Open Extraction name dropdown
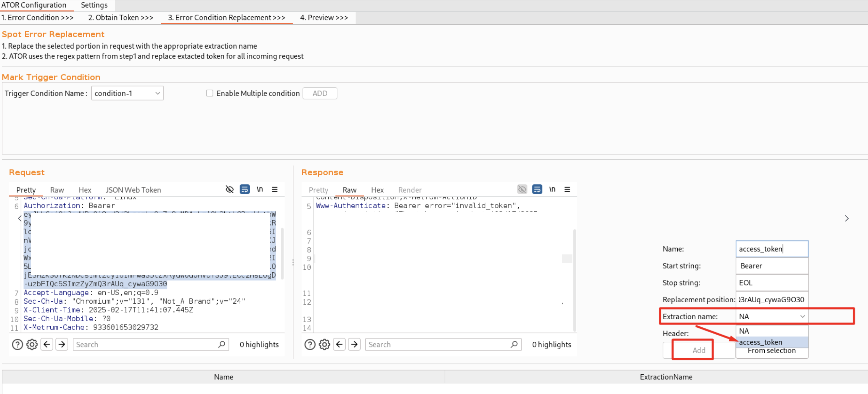Viewport: 868px width, 394px height. point(771,316)
